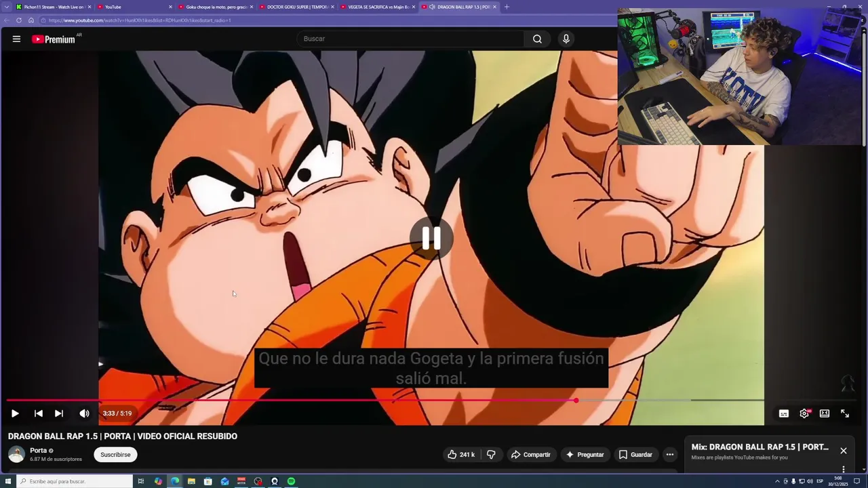Screen dimensions: 868x488
Task: Like the video (241 k)
Action: pos(460,455)
